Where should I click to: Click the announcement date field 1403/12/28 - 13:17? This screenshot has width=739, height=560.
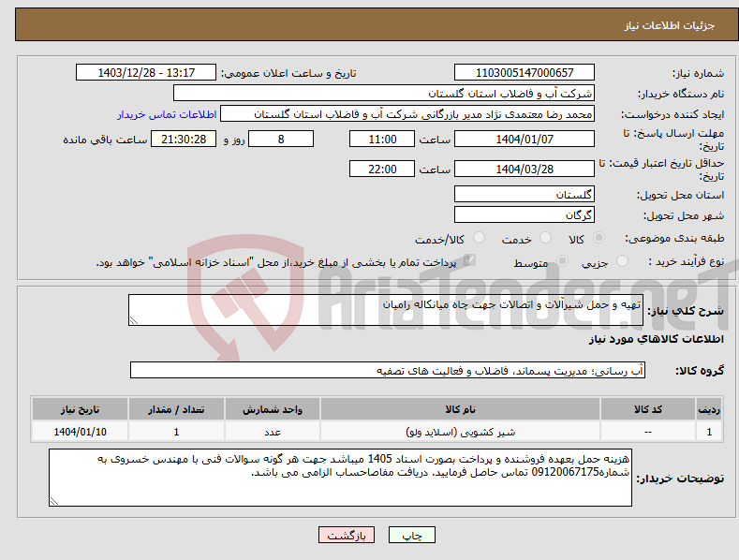tap(146, 73)
